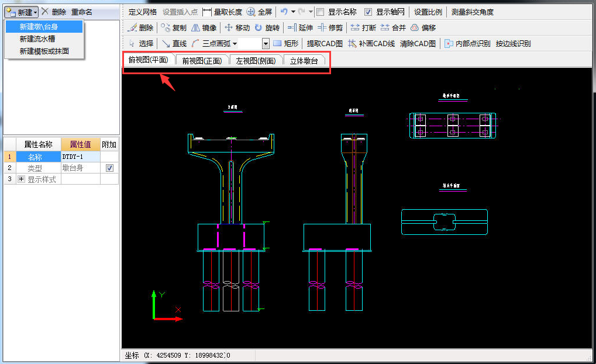Open the 三点画弧 arc dropdown
596x364 pixels.
[235, 43]
